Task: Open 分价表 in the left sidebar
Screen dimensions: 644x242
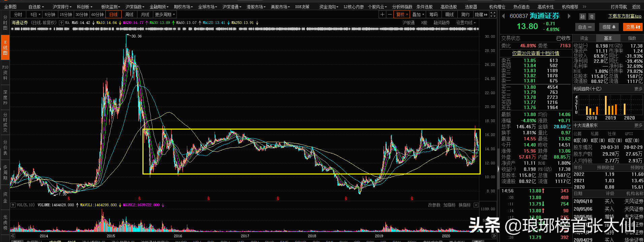Action: pos(5,147)
